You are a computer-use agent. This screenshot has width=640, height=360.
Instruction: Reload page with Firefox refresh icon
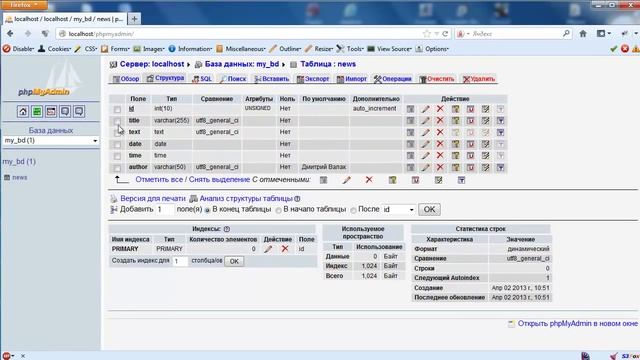[x=445, y=34]
